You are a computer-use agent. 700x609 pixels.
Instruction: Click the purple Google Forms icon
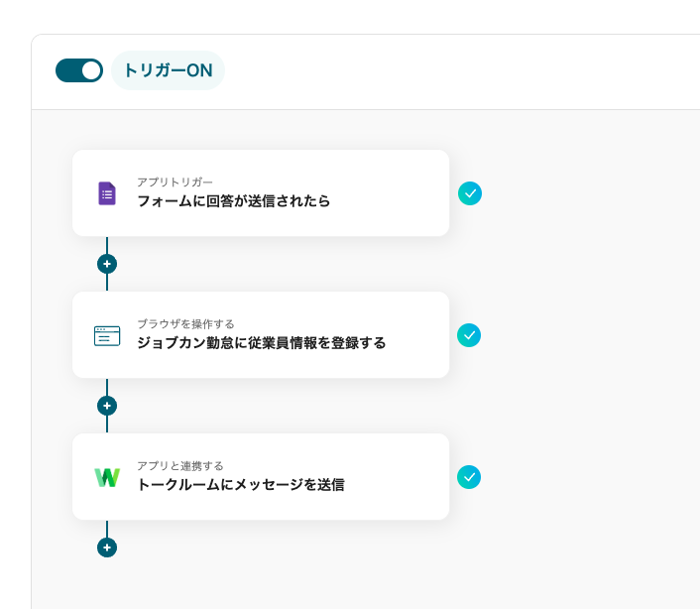coord(107,193)
